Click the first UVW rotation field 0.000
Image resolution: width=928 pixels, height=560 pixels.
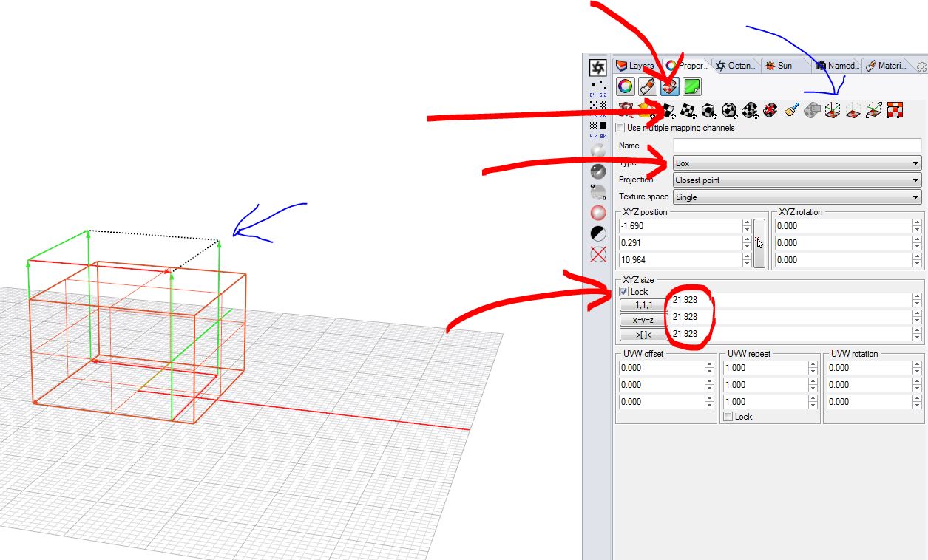[868, 368]
